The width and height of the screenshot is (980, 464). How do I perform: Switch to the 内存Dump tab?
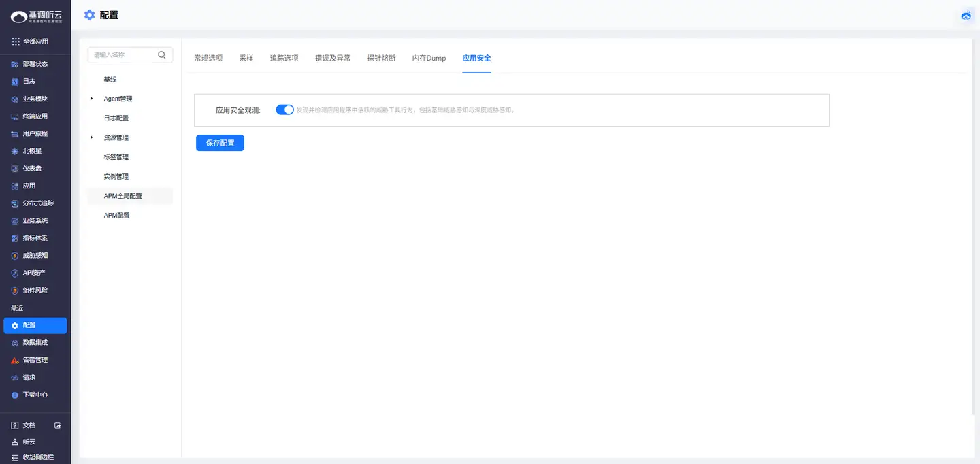pyautogui.click(x=429, y=58)
